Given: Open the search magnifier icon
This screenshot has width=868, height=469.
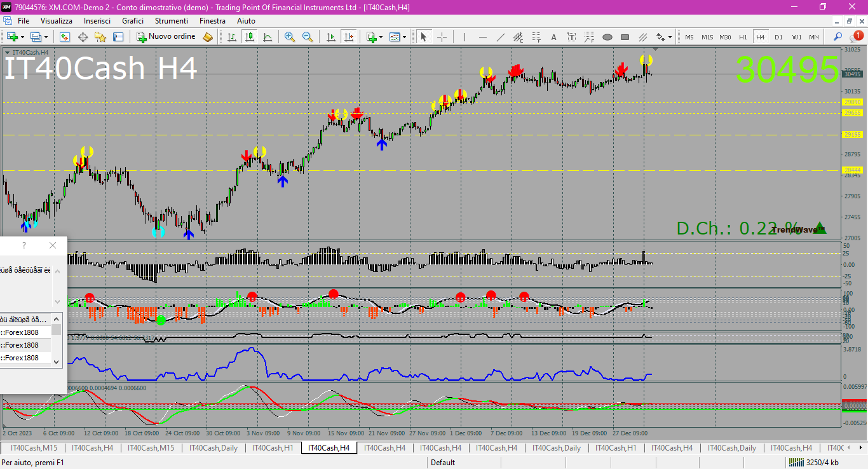Looking at the screenshot, I should pyautogui.click(x=837, y=37).
